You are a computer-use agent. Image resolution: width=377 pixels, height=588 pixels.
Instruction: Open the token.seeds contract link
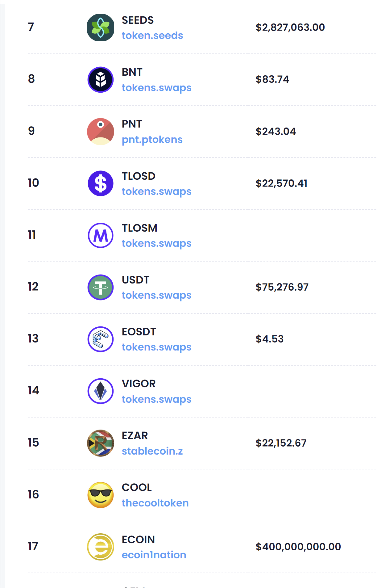(x=152, y=36)
